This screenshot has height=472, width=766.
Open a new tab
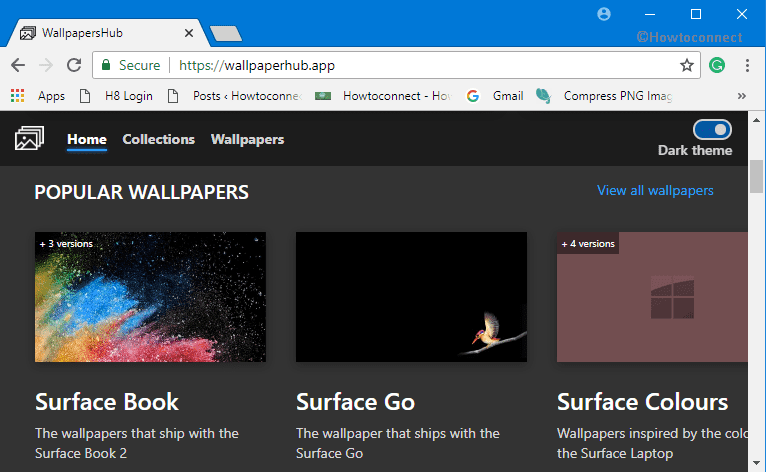(x=226, y=34)
